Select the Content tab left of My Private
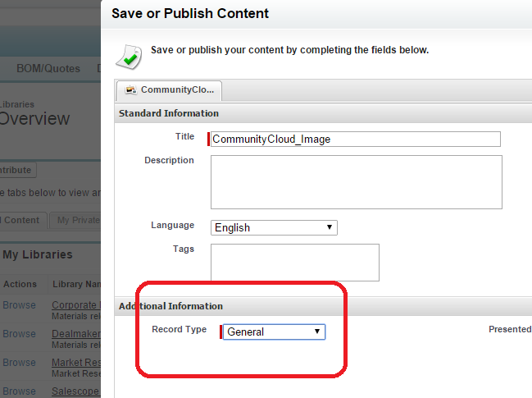Image resolution: width=532 pixels, height=398 pixels. 21,220
